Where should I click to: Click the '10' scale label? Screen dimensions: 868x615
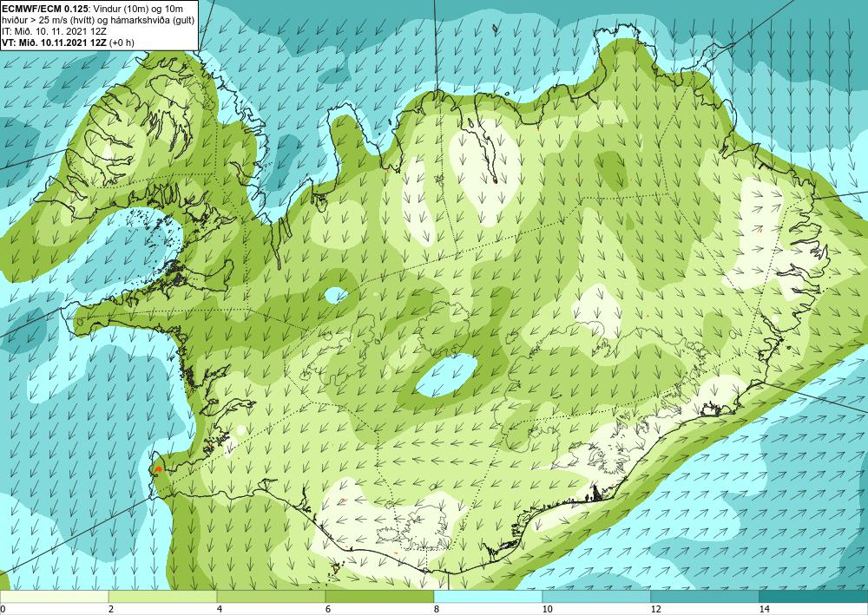click(548, 609)
